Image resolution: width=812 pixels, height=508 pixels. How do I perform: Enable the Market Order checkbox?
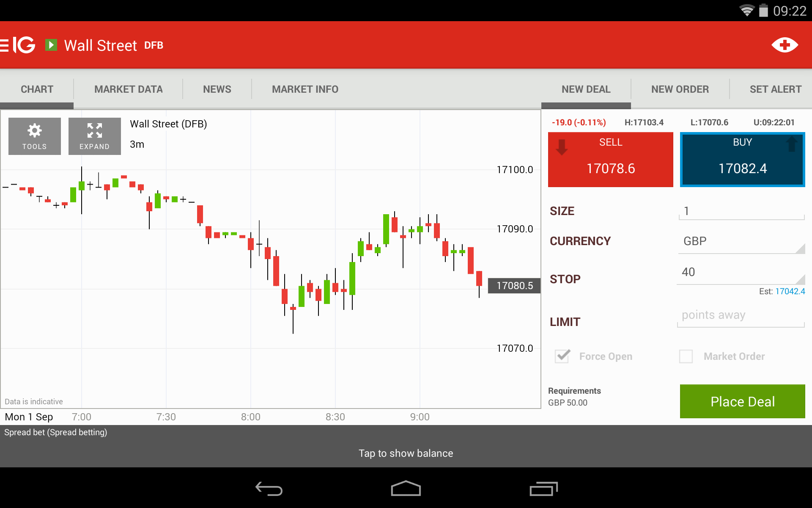click(686, 356)
